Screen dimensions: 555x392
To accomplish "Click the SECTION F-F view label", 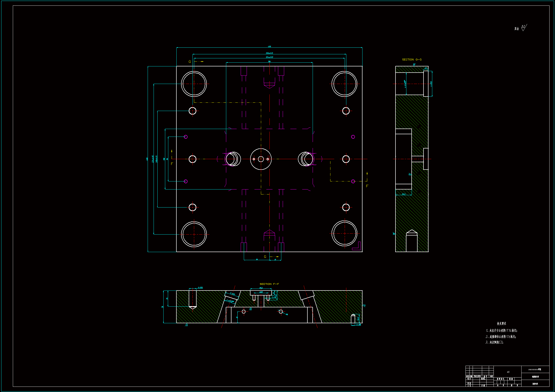I will [x=269, y=284].
